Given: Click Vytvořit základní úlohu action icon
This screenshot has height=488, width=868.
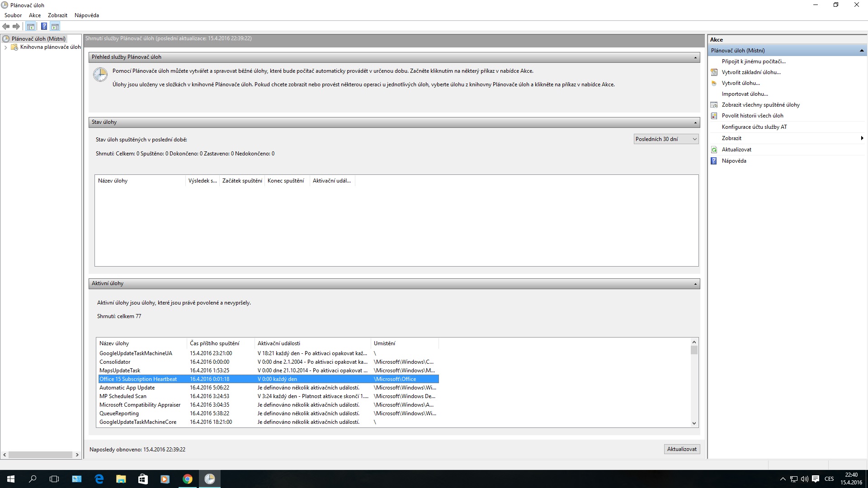Looking at the screenshot, I should click(714, 72).
